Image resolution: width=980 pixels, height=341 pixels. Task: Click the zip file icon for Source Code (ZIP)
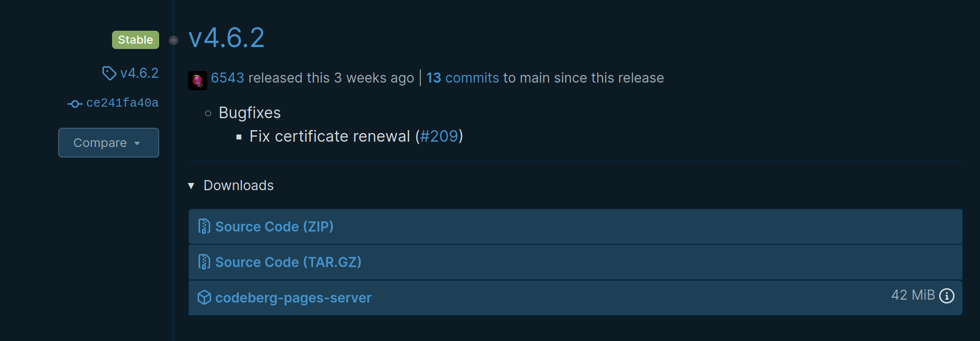[x=204, y=226]
